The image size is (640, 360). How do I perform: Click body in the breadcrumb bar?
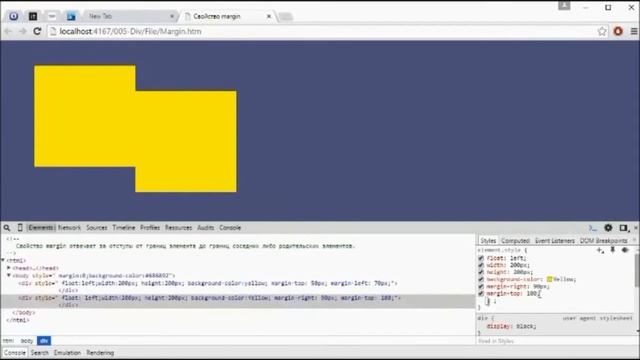tap(27, 340)
